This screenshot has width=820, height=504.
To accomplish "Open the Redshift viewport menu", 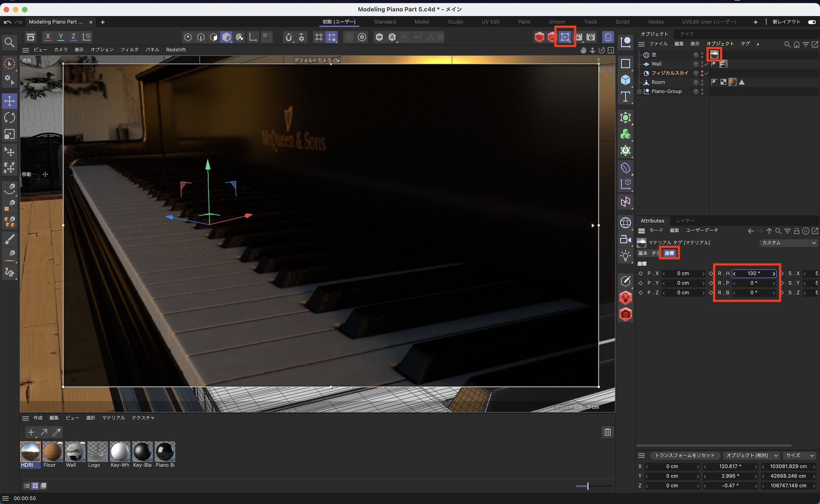I will pos(175,50).
